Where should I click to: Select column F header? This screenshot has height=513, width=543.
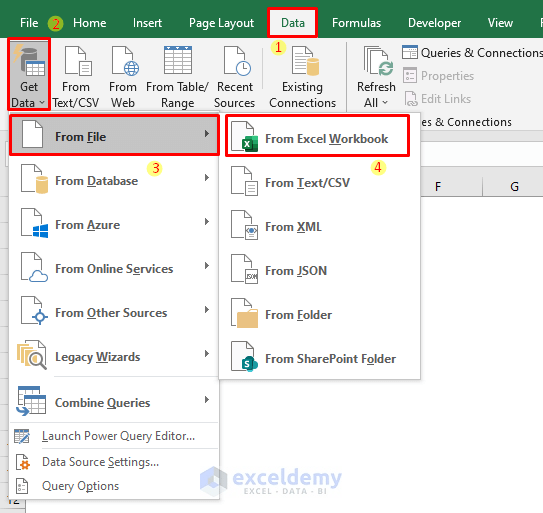438,187
